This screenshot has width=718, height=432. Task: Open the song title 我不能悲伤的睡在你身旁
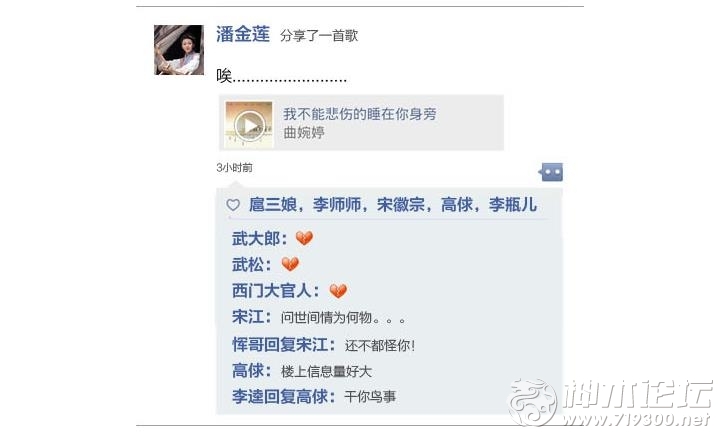[359, 114]
